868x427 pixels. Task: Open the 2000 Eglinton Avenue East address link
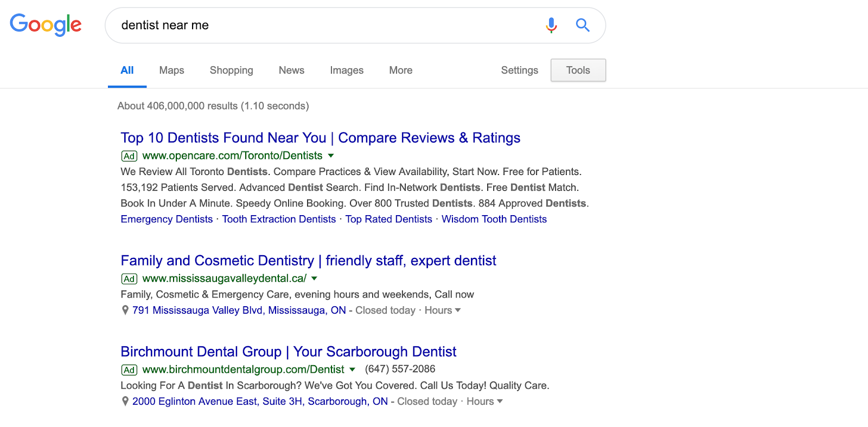(260, 402)
